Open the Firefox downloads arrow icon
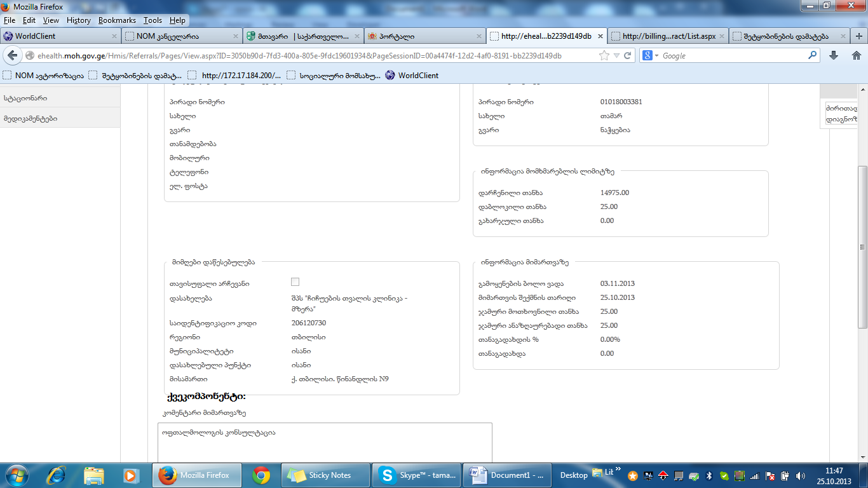This screenshot has width=868, height=488. (834, 56)
